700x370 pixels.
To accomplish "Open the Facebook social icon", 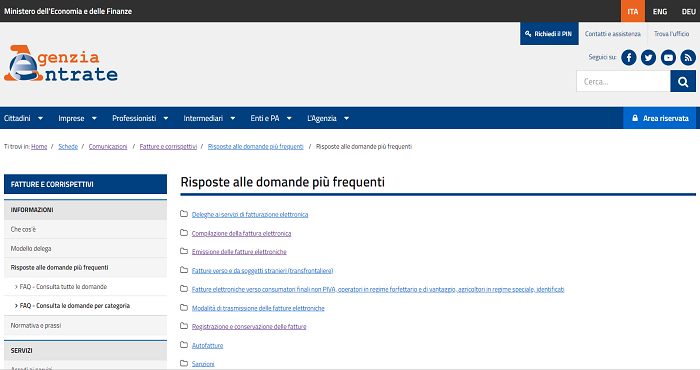I will 629,58.
